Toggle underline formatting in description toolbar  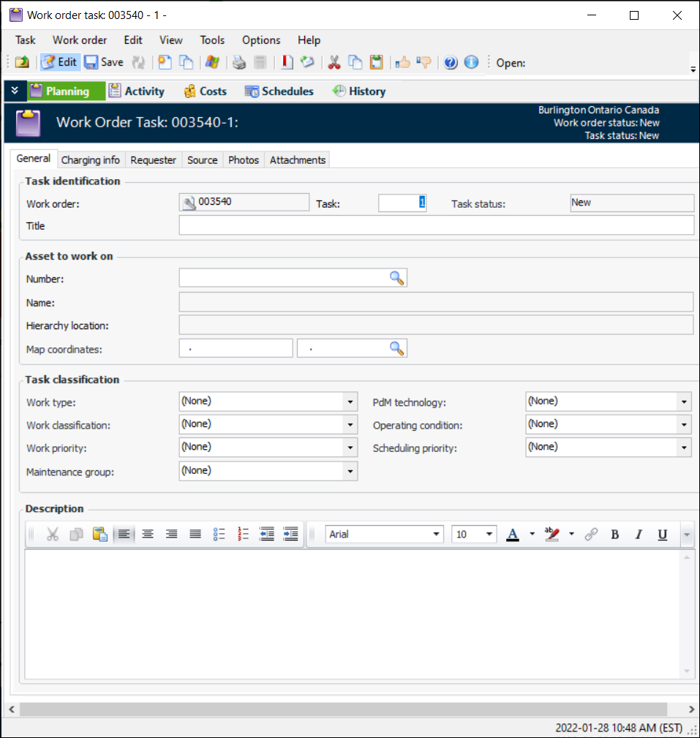[x=662, y=535]
